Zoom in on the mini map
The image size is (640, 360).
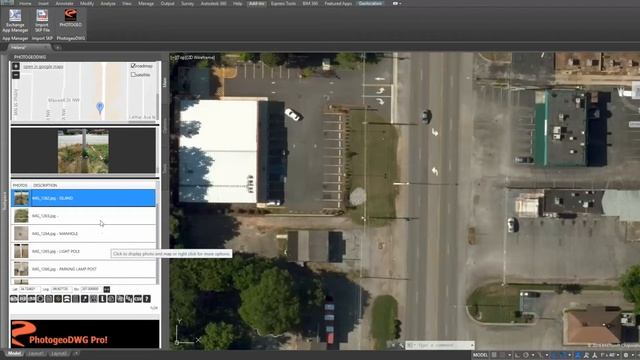16,66
